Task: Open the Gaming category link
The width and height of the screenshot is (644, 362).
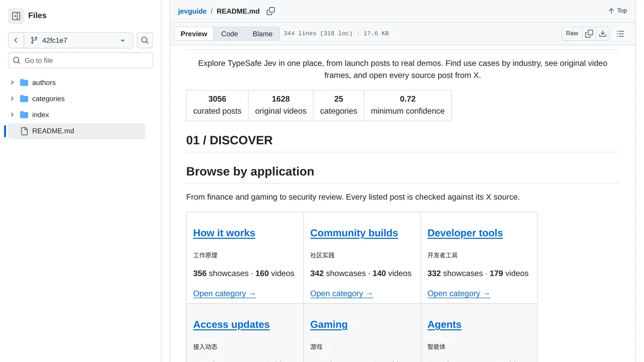Action: coord(329,324)
